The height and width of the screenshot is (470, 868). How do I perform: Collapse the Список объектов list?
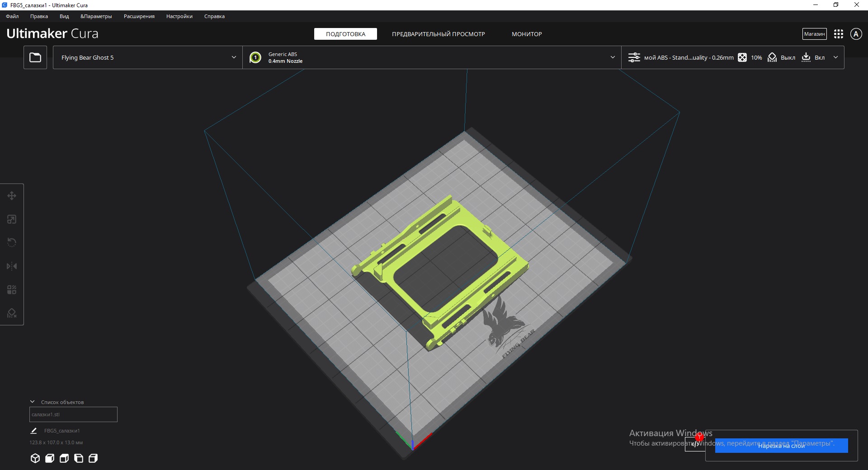click(x=33, y=402)
